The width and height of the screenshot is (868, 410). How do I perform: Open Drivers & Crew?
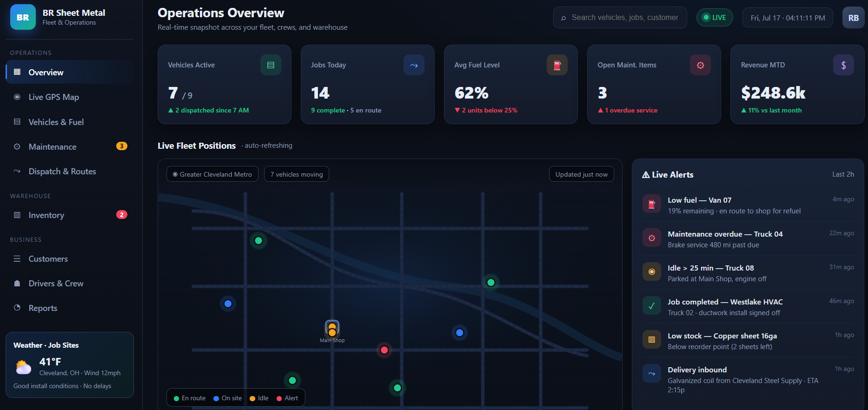click(70, 283)
